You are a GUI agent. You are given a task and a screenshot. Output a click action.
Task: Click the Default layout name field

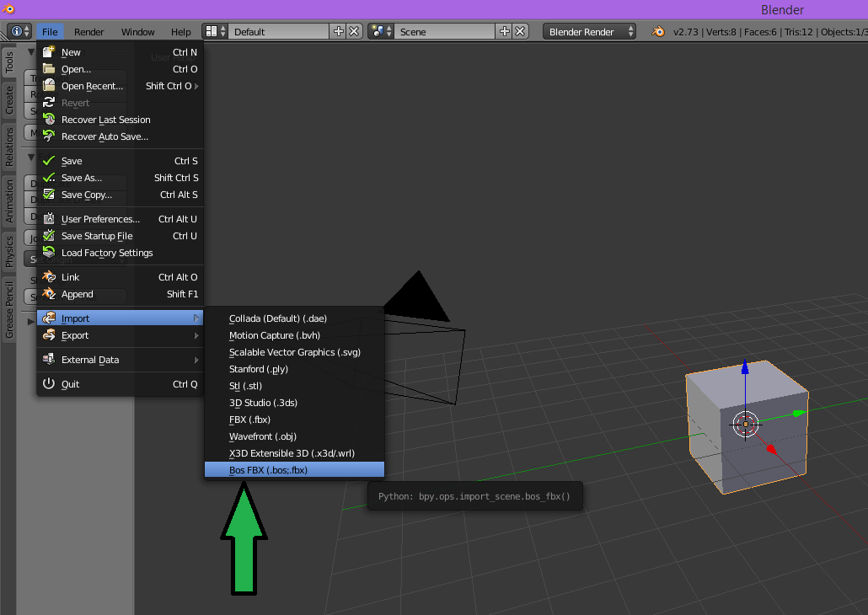tap(280, 31)
